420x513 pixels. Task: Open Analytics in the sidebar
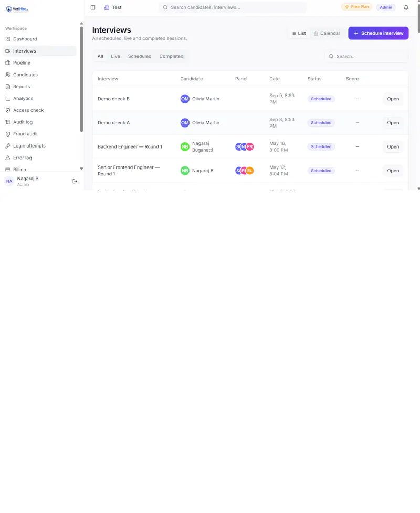click(x=39, y=98)
